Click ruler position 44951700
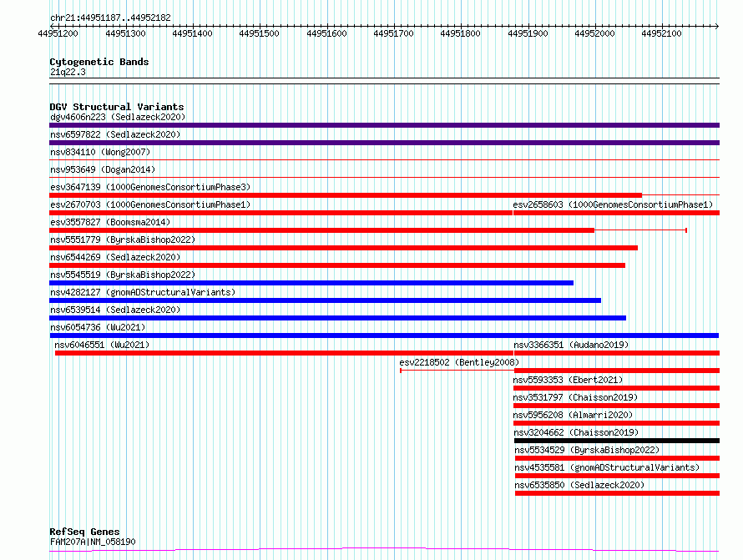The image size is (743, 560). tap(393, 33)
